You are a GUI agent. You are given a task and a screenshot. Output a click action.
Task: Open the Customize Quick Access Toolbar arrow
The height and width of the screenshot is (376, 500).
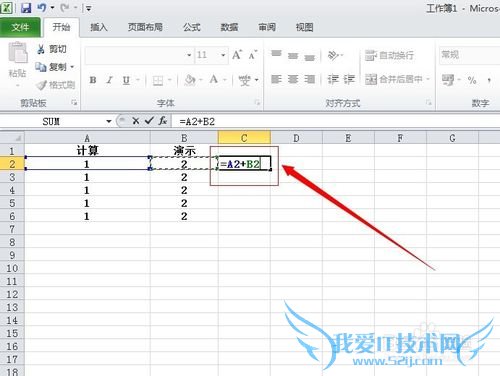88,8
